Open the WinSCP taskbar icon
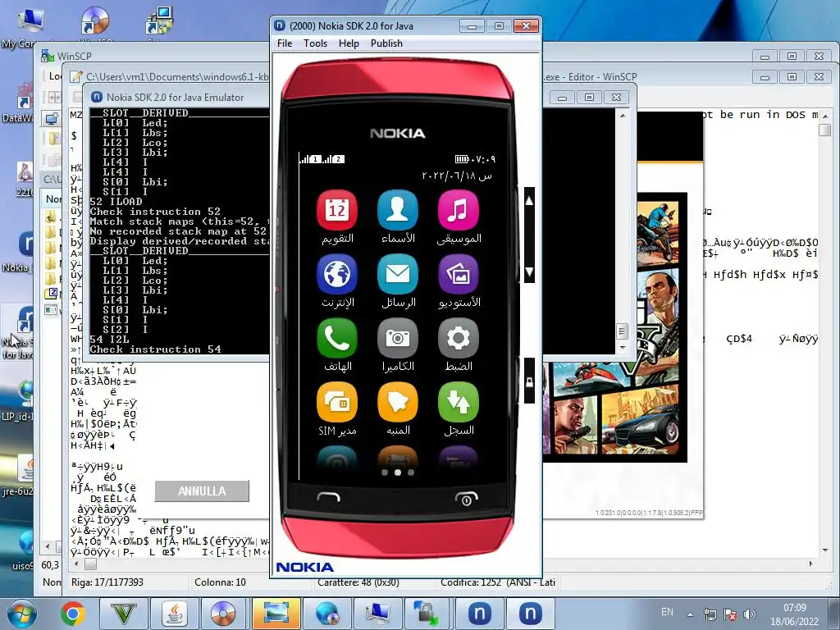Viewport: 840px width, 630px height. pos(427,614)
